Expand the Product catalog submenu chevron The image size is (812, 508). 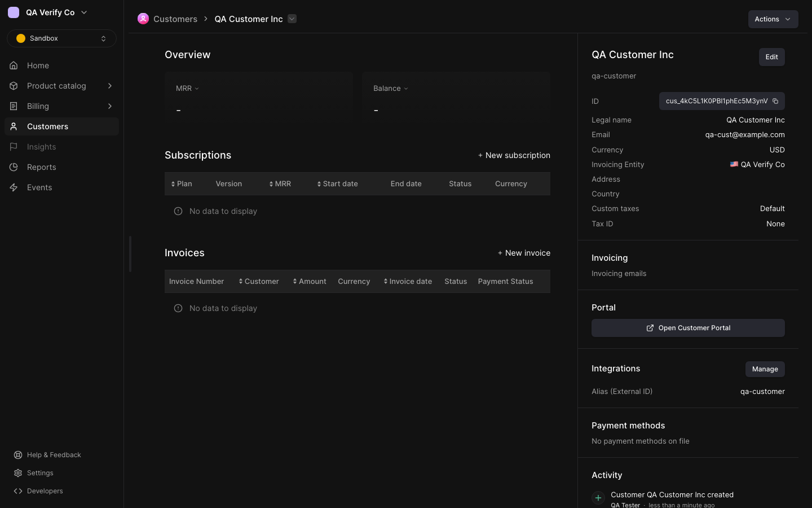(x=110, y=86)
